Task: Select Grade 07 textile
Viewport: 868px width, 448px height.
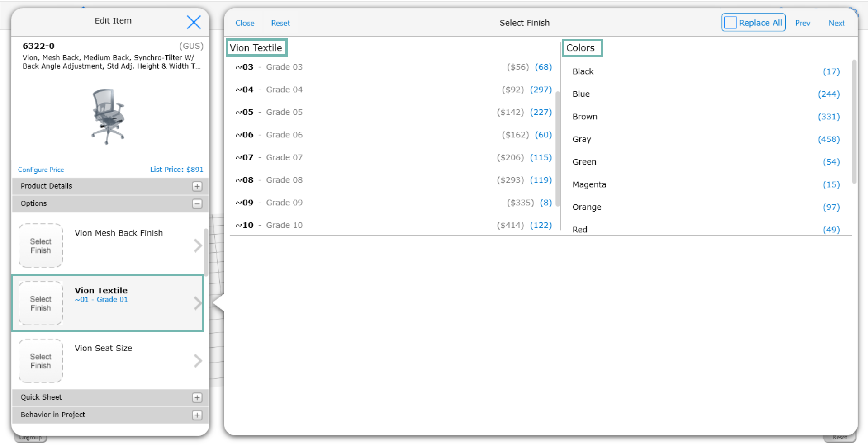Action: click(394, 157)
